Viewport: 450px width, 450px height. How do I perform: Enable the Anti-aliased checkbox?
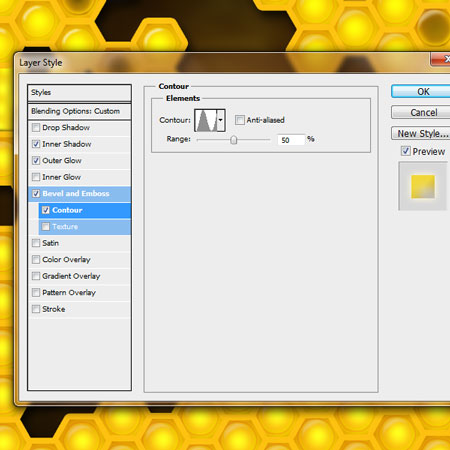(240, 120)
